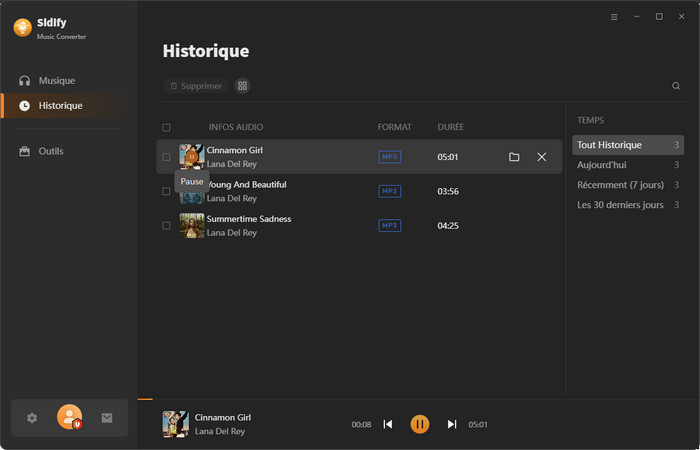Toggle the select-all checkbox in header

pos(166,128)
